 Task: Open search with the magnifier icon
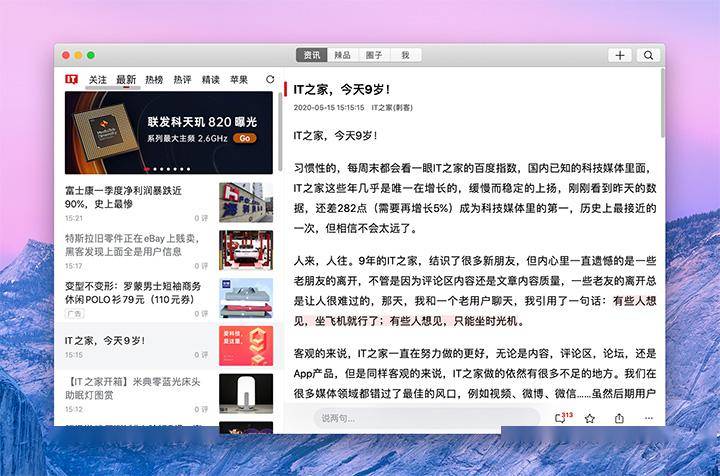click(x=648, y=55)
